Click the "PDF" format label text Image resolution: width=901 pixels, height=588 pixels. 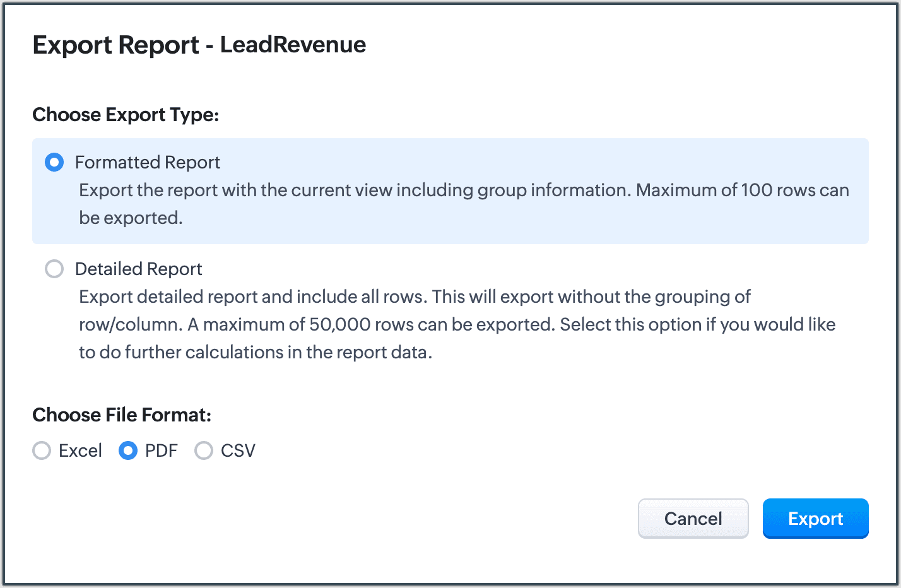pos(162,450)
